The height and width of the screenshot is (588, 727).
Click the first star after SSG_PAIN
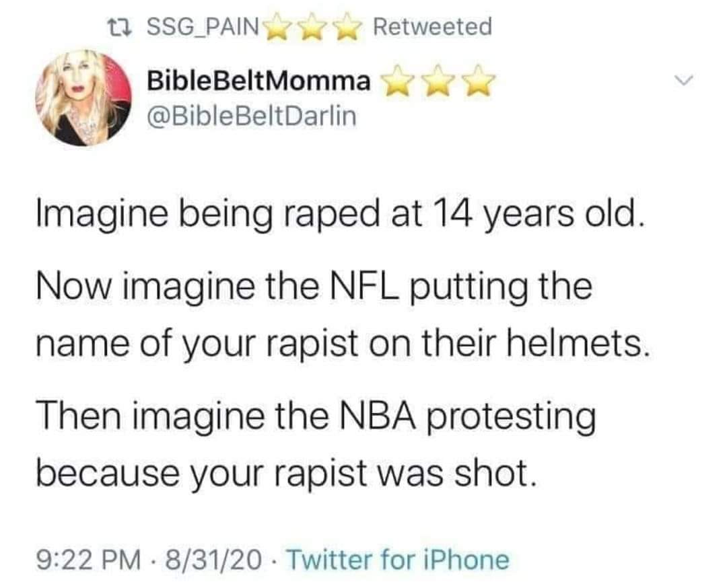(279, 28)
